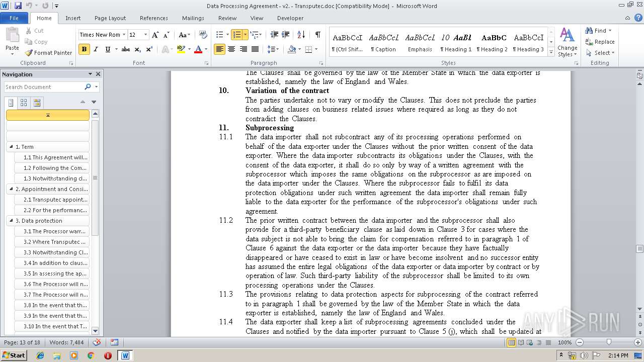Collapse the '3. Data protection' heading
The width and height of the screenshot is (644, 362).
tap(11, 221)
